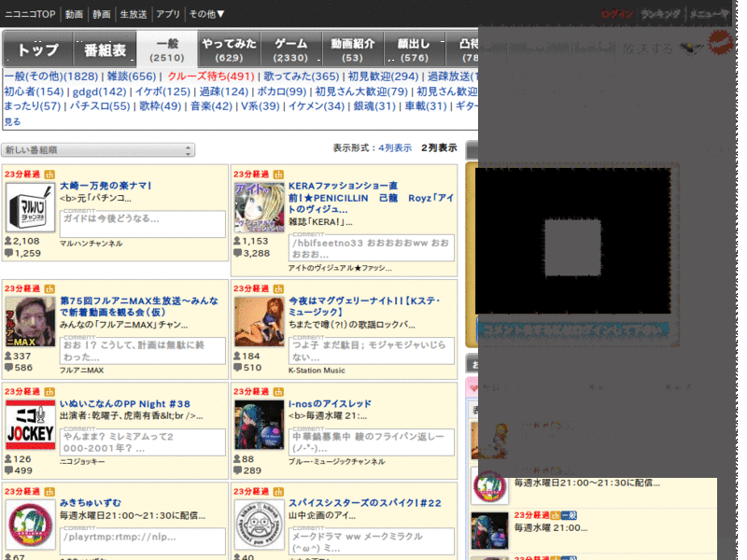Open I-nosのアイスレッド title link
The image size is (747, 560).
click(x=330, y=404)
